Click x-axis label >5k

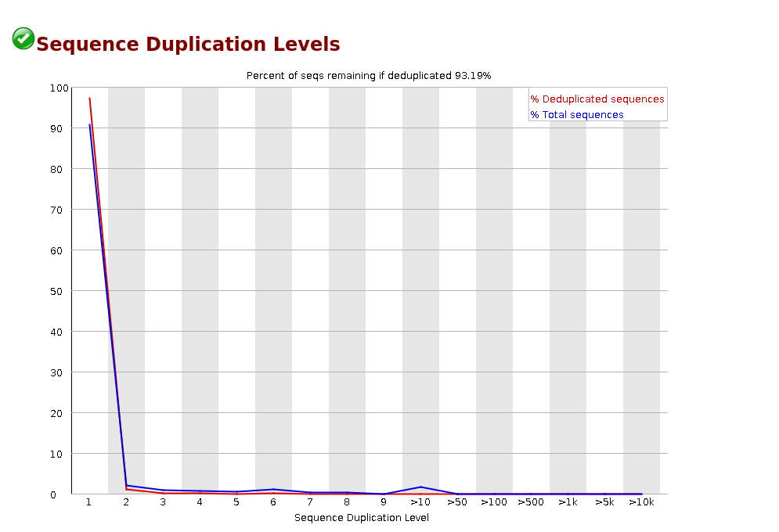tap(604, 502)
